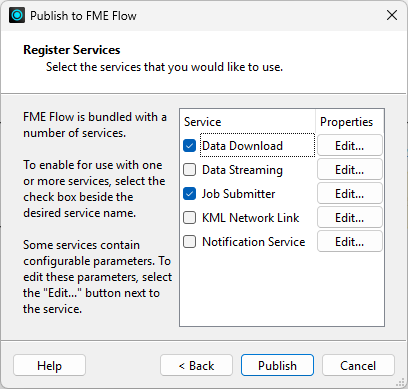Cancel the publish wizard
Viewport: 408px width, 389px height.
(358, 365)
